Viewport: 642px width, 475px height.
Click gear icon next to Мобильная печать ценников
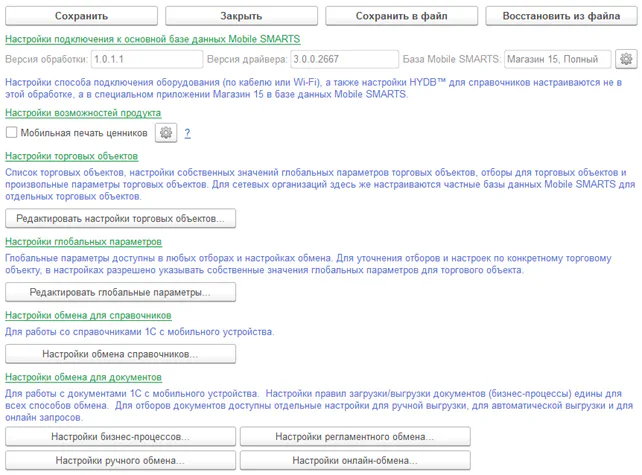tap(166, 133)
